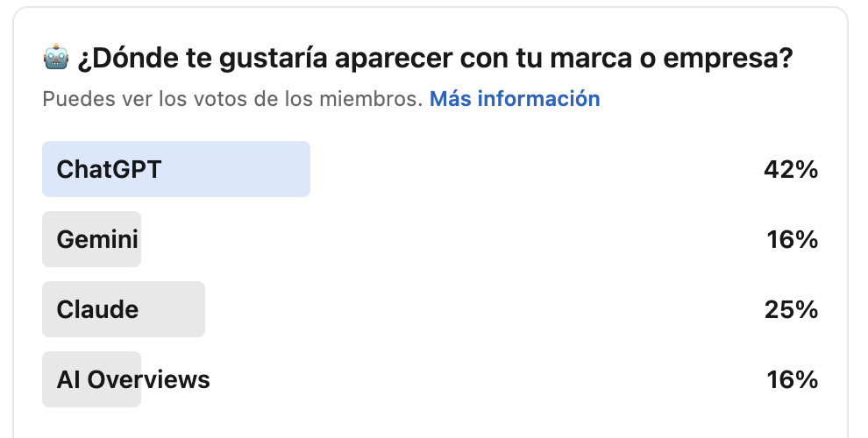This screenshot has width=868, height=438.
Task: Click the 25% result for Claude
Action: (x=792, y=309)
